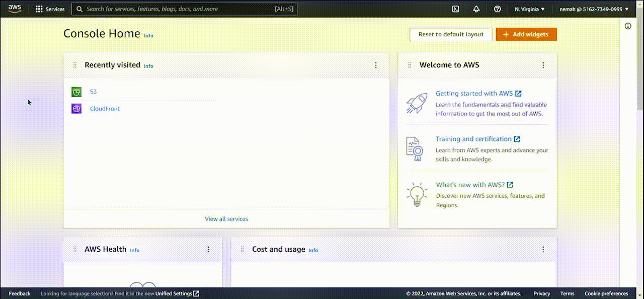Click Reset to default layout button
The height and width of the screenshot is (299, 644).
[x=451, y=34]
